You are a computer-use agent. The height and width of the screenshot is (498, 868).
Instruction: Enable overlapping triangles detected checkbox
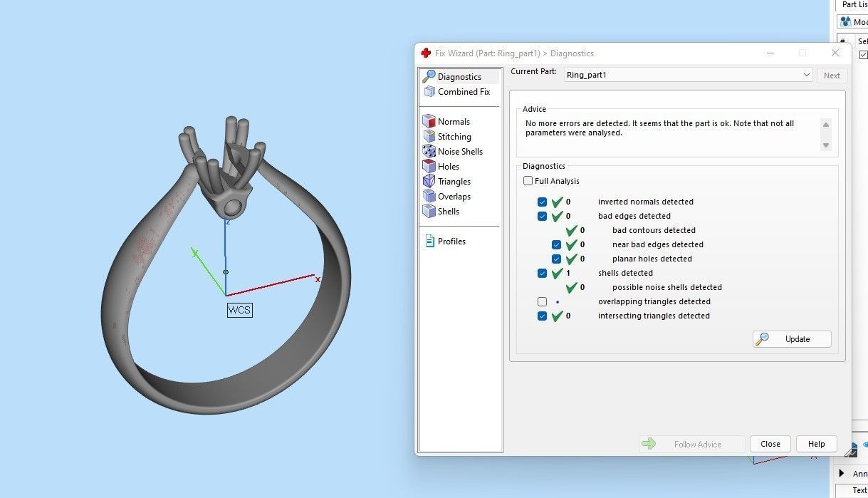(x=543, y=301)
